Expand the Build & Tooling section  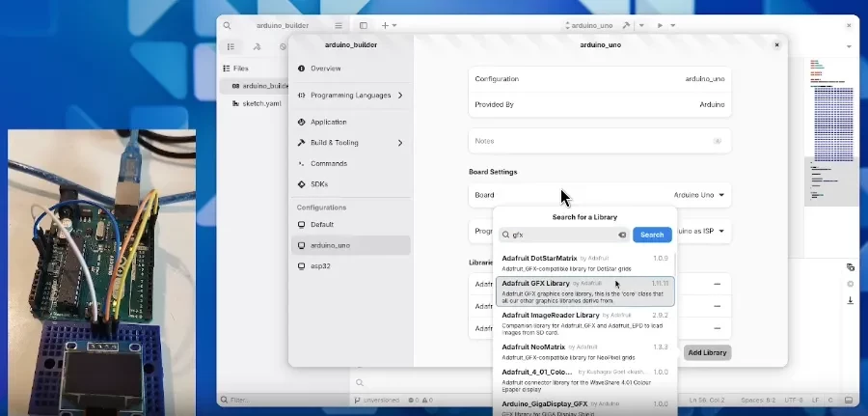pyautogui.click(x=399, y=143)
